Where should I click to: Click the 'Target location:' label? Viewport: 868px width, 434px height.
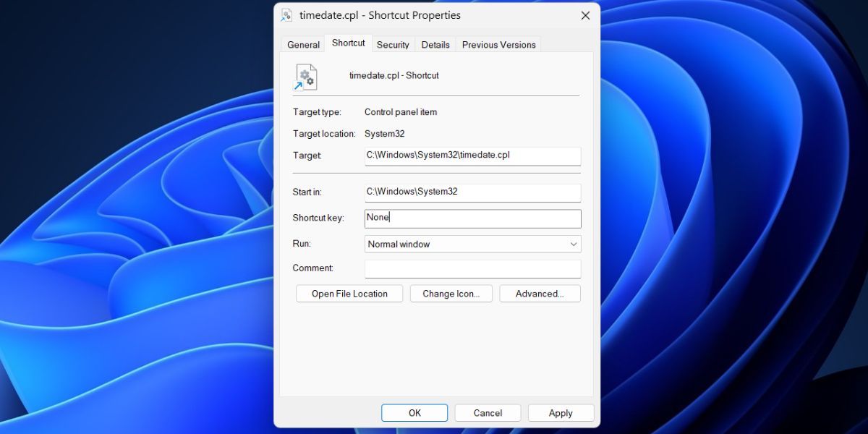324,134
